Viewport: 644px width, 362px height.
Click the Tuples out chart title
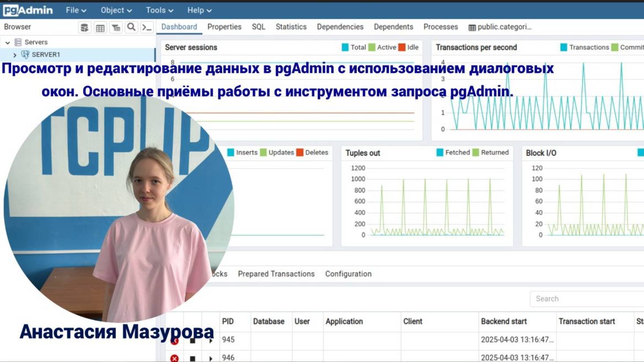tap(363, 153)
